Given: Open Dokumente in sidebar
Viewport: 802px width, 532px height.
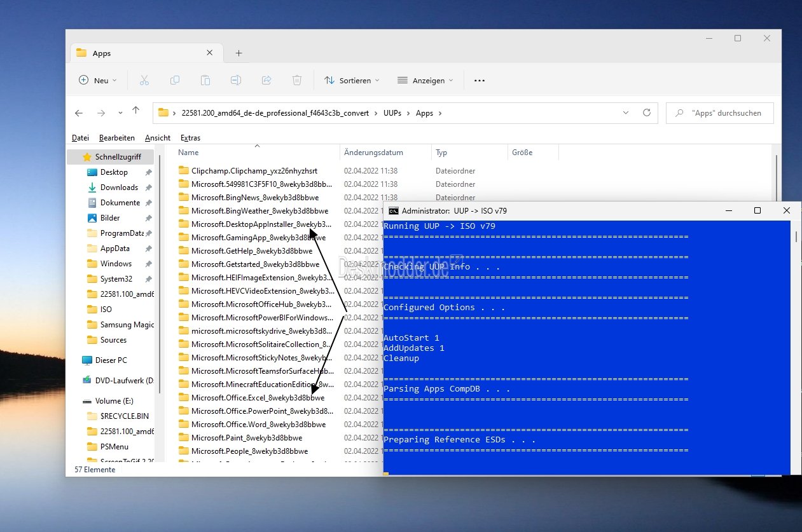Looking at the screenshot, I should pyautogui.click(x=120, y=203).
